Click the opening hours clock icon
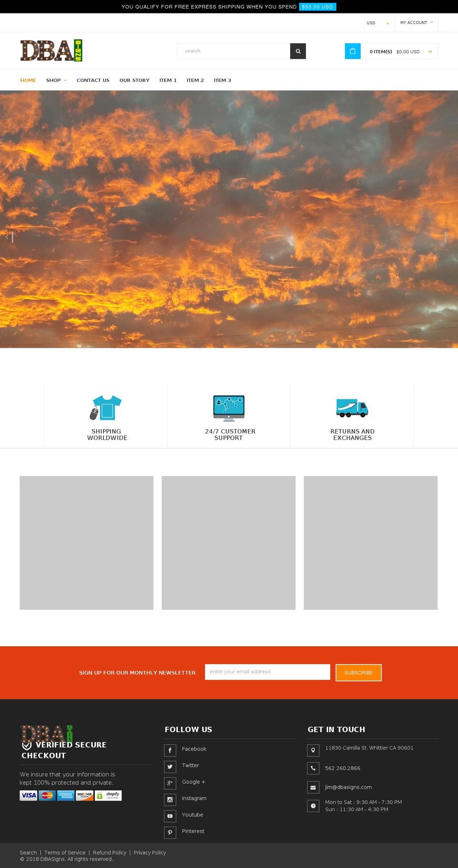 click(x=313, y=806)
